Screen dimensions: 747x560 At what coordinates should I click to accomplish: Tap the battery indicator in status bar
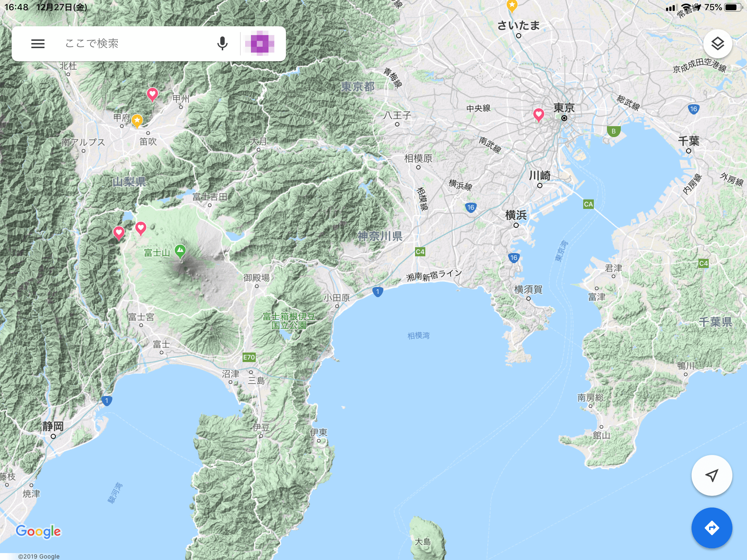coord(732,7)
